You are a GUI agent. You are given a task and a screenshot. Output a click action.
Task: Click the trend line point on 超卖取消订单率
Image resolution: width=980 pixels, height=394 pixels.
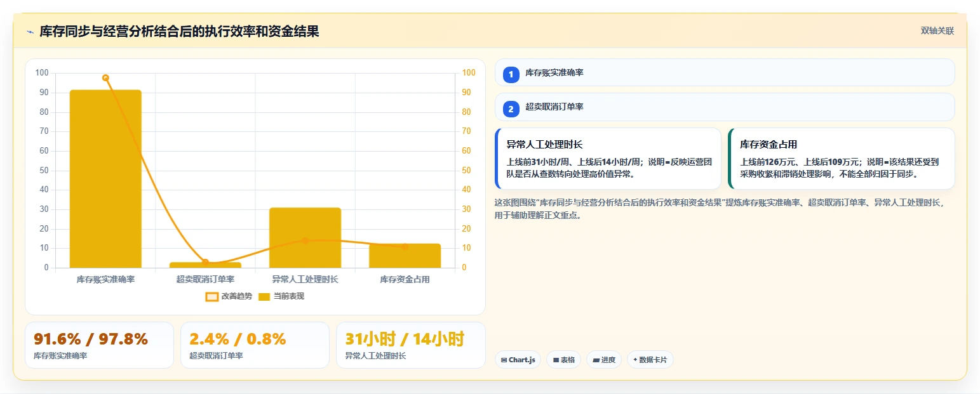click(205, 262)
